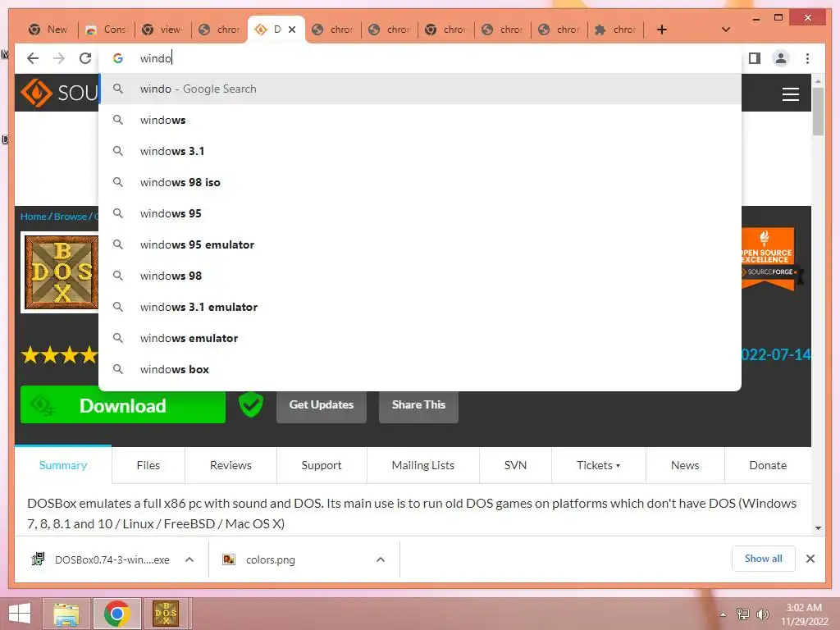Choose the 'windows' suggestion
Viewport: 840px width, 630px height.
coord(420,120)
